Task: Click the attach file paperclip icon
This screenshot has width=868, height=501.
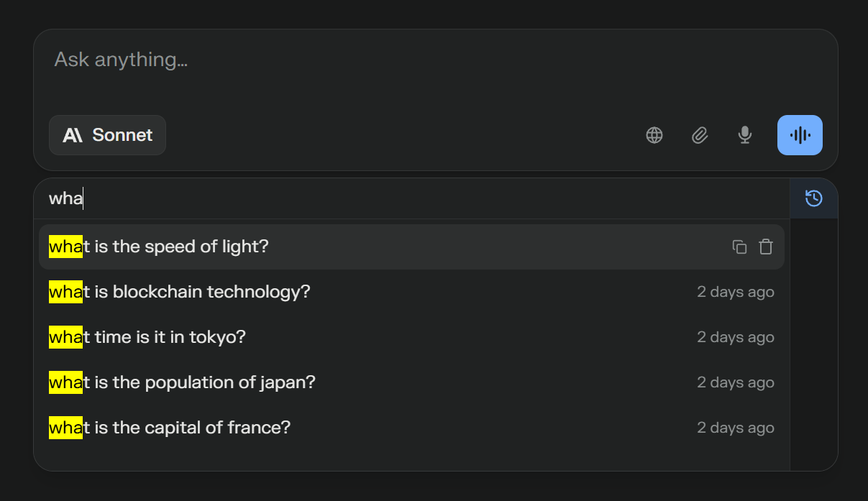Action: click(700, 135)
